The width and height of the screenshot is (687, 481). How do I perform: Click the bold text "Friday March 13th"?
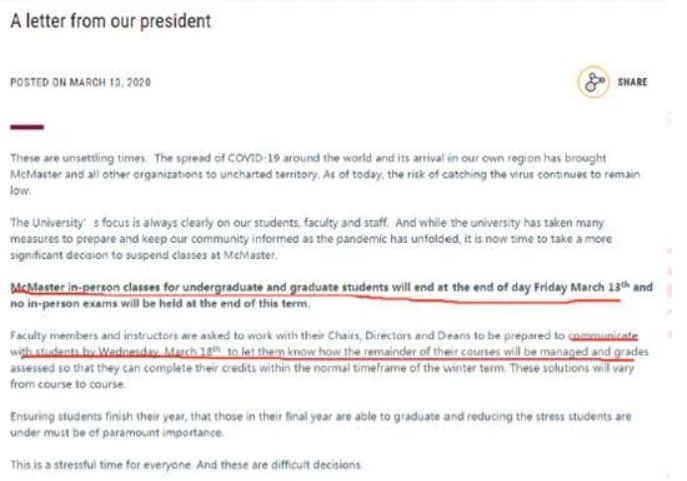point(566,287)
